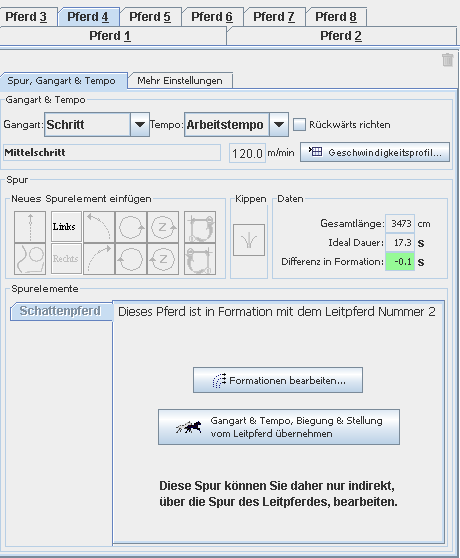Open the Pferd 7 tab
The height and width of the screenshot is (558, 460).
tap(274, 17)
